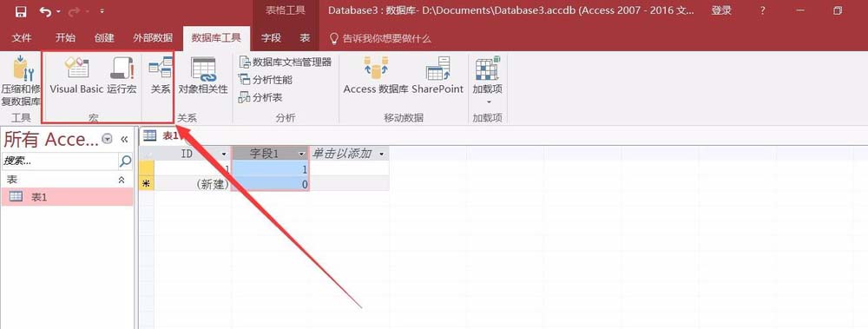Select the new record row selector (asterisk)
The width and height of the screenshot is (868, 329).
click(x=147, y=184)
